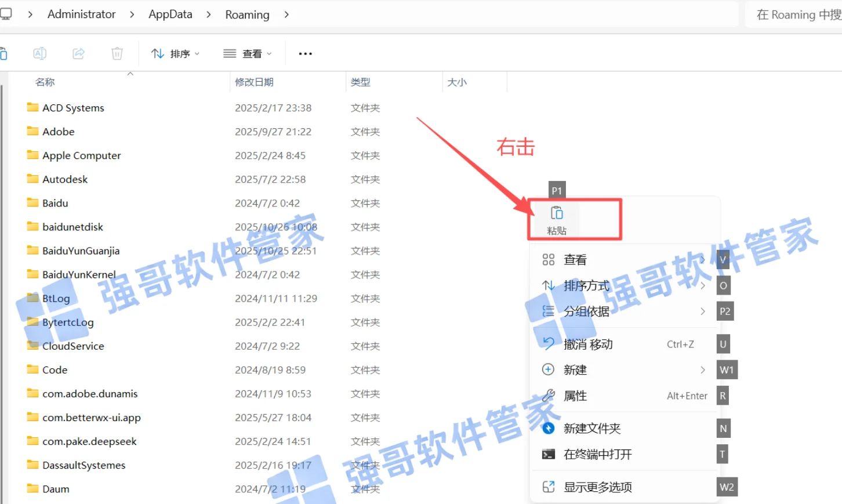Click the Share icon in the toolbar

pos(78,54)
